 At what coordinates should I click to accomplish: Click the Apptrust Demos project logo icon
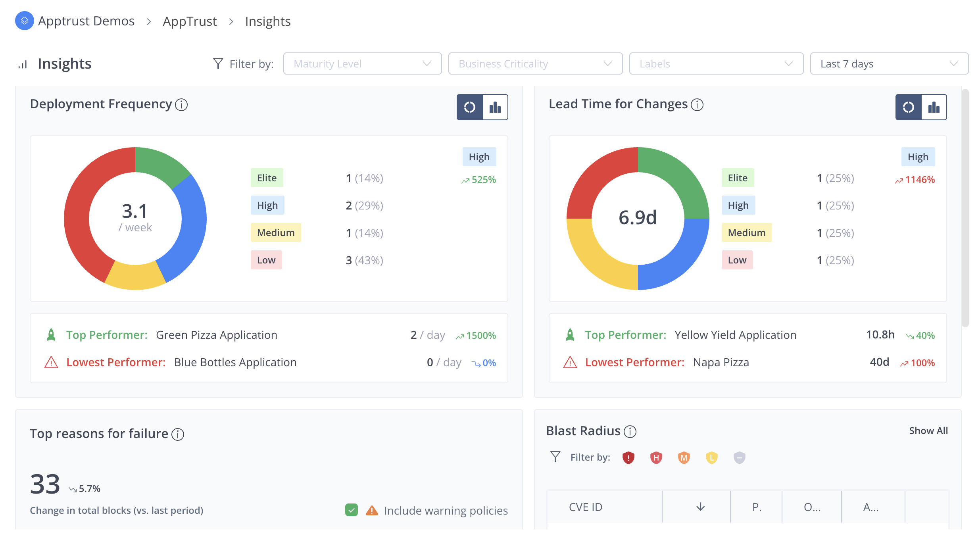click(24, 21)
